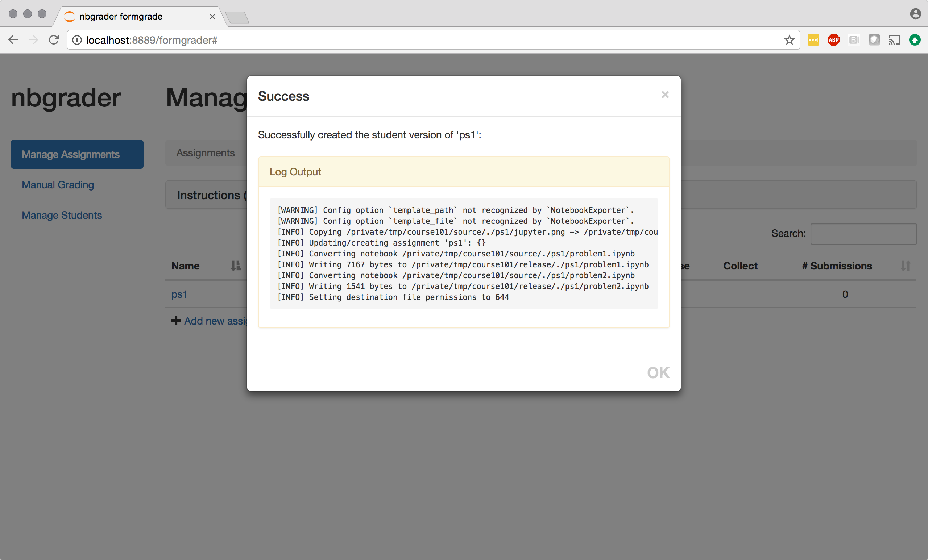928x560 pixels.
Task: Go to Manage Students section
Action: (62, 215)
